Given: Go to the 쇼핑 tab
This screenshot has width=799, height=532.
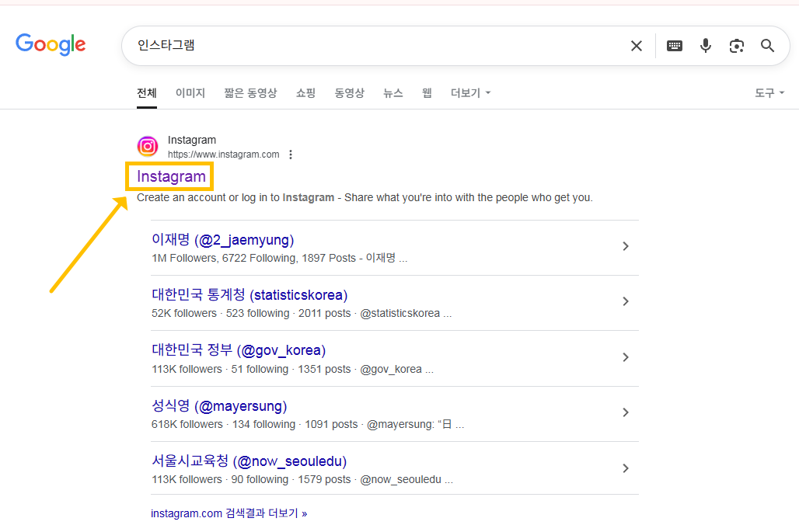Looking at the screenshot, I should point(305,93).
